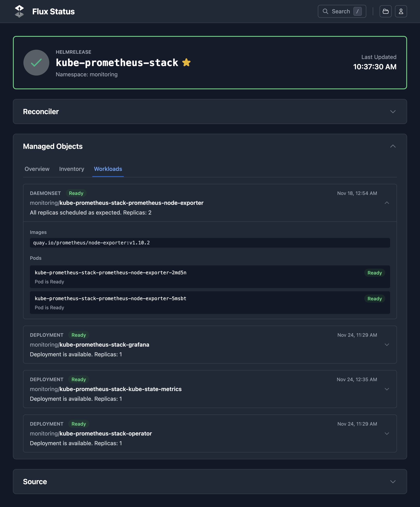
Task: Click the green checkmark status icon
Action: (36, 63)
